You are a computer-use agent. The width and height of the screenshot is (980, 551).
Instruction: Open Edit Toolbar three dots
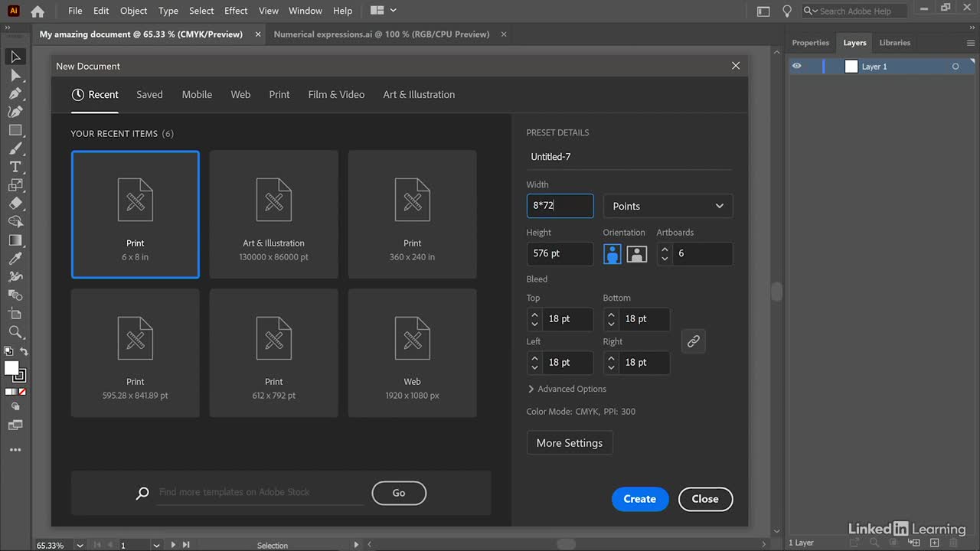[15, 450]
